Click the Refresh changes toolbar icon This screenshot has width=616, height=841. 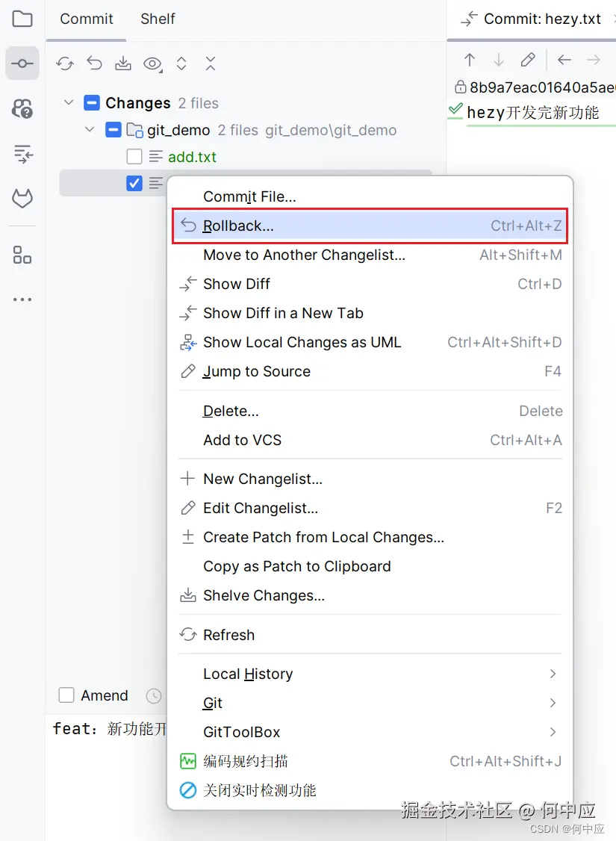point(65,63)
